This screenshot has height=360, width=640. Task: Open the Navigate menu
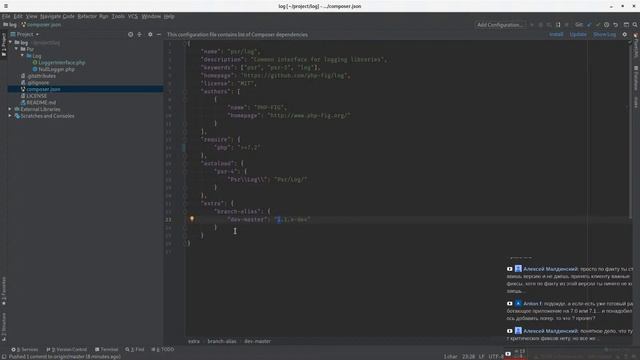coord(50,16)
